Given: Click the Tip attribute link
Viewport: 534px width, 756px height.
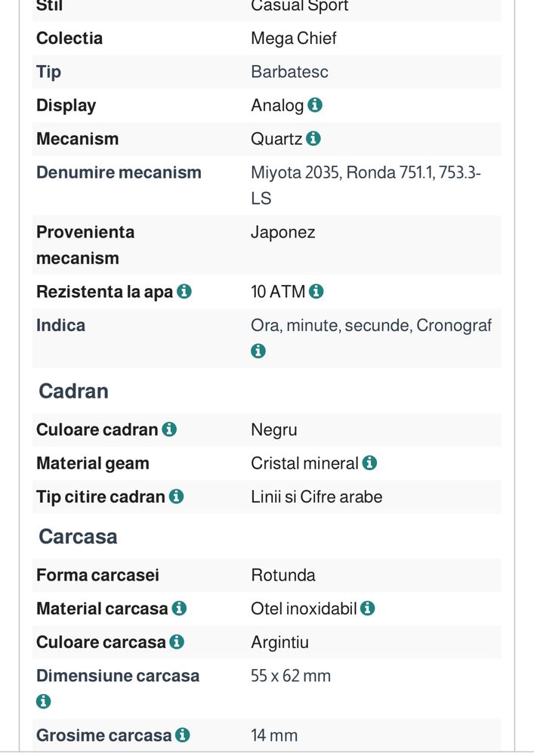Looking at the screenshot, I should (x=48, y=72).
